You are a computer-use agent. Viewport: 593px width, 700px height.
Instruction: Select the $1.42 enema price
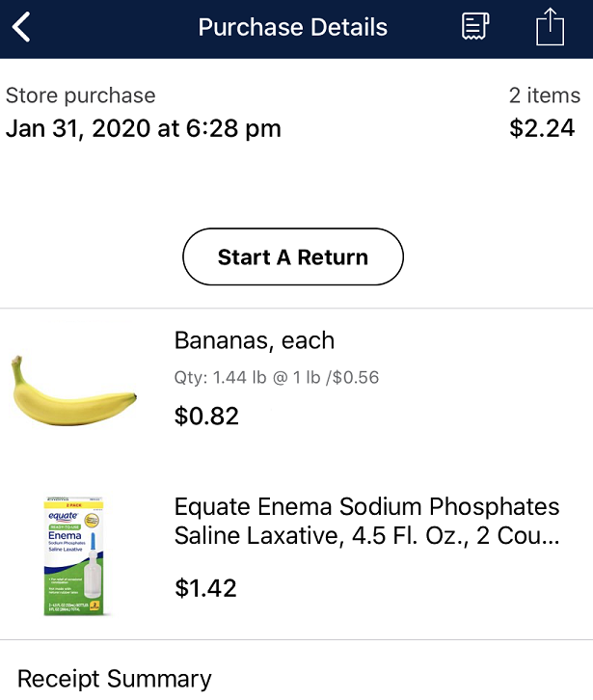pyautogui.click(x=205, y=587)
